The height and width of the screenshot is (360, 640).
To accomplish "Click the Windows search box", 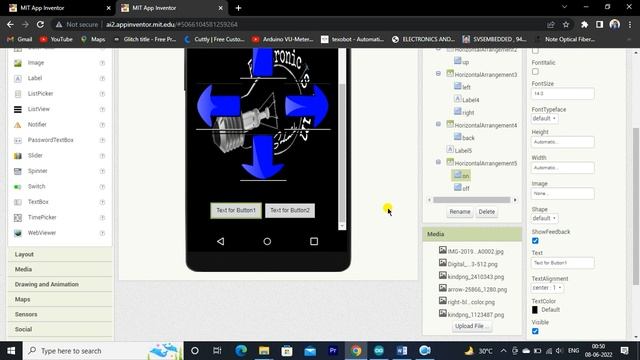I will click(x=103, y=351).
